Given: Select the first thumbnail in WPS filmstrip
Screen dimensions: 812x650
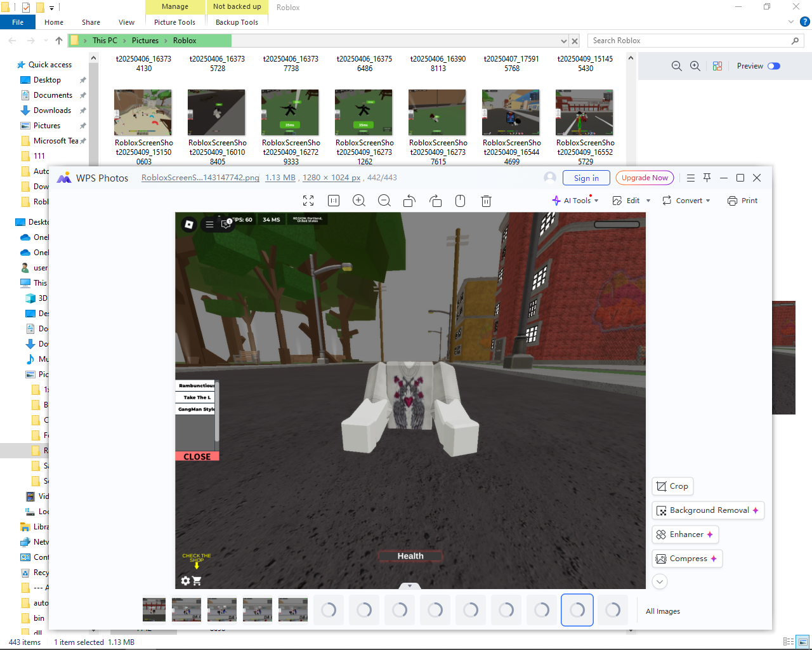Looking at the screenshot, I should pos(154,610).
